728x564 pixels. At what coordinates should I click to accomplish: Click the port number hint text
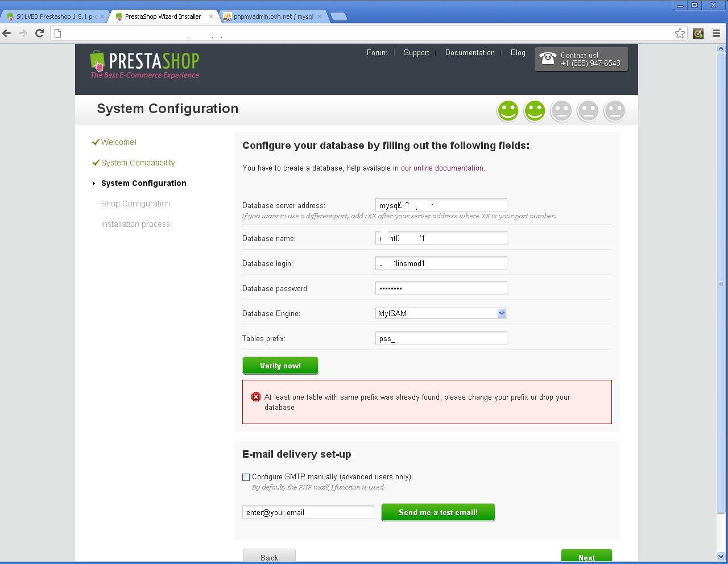point(399,216)
